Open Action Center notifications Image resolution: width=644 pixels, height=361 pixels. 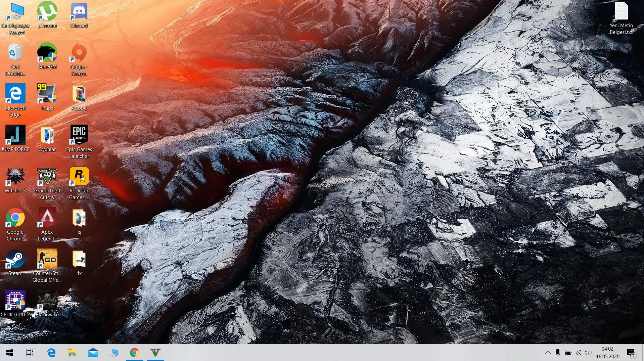pos(630,352)
